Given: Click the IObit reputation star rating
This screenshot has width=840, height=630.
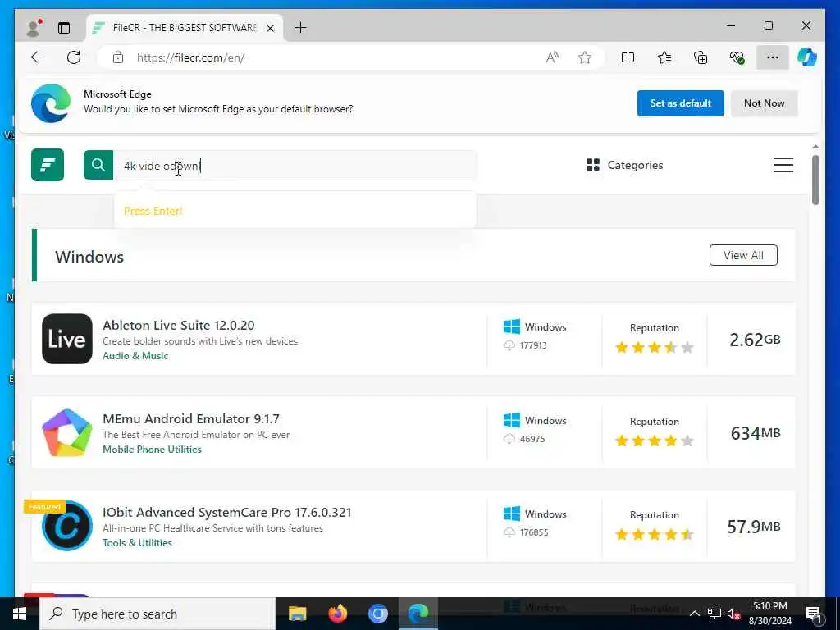Looking at the screenshot, I should click(655, 535).
